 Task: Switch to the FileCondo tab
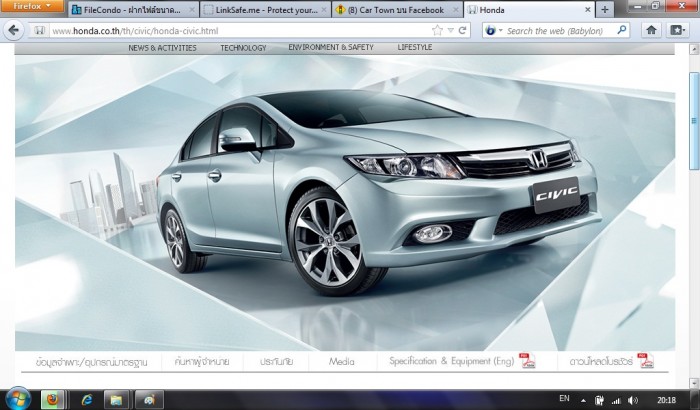(x=133, y=9)
